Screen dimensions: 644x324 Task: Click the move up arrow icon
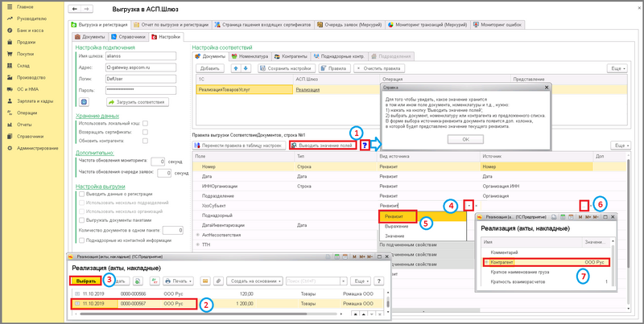(x=236, y=68)
